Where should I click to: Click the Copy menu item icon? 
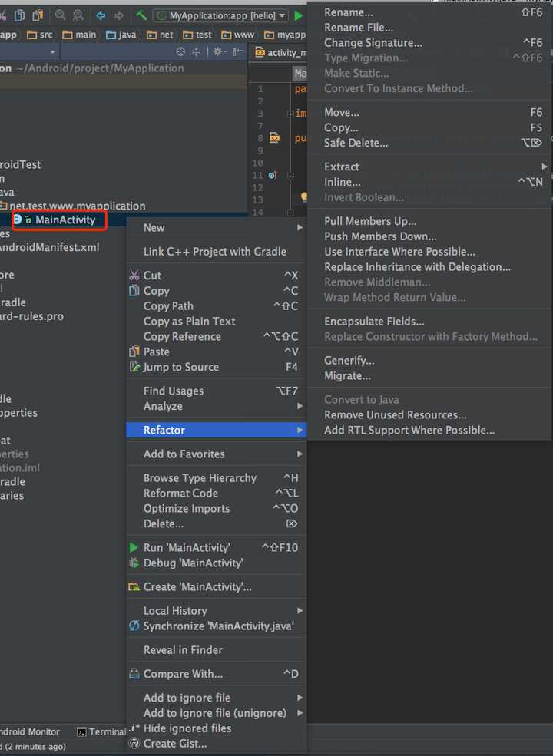click(x=134, y=291)
